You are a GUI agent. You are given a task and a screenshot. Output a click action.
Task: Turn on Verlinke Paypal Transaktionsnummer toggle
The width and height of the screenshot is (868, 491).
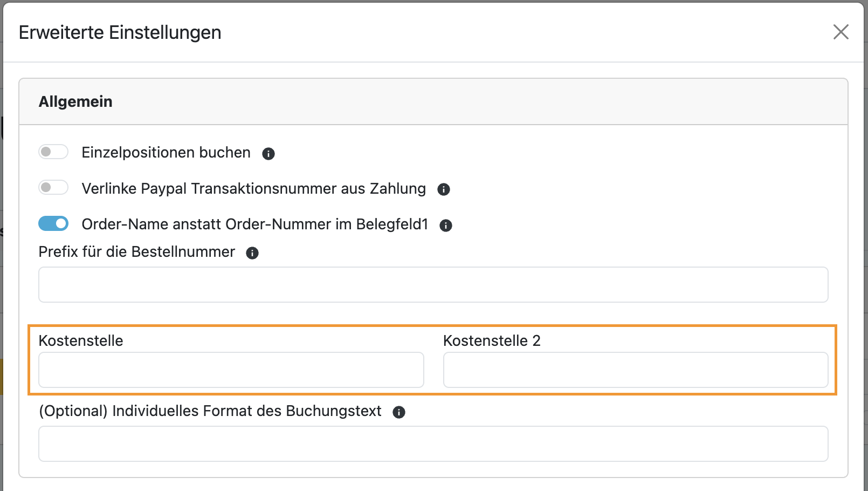(53, 187)
